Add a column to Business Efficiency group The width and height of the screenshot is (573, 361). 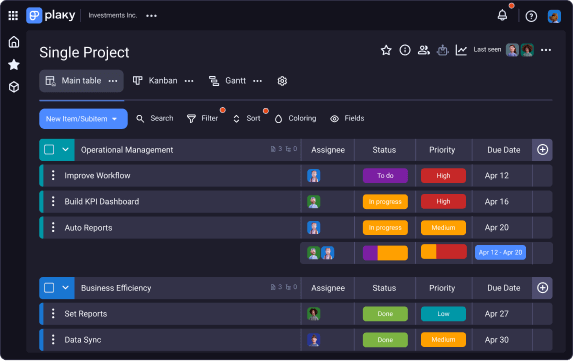pyautogui.click(x=542, y=288)
